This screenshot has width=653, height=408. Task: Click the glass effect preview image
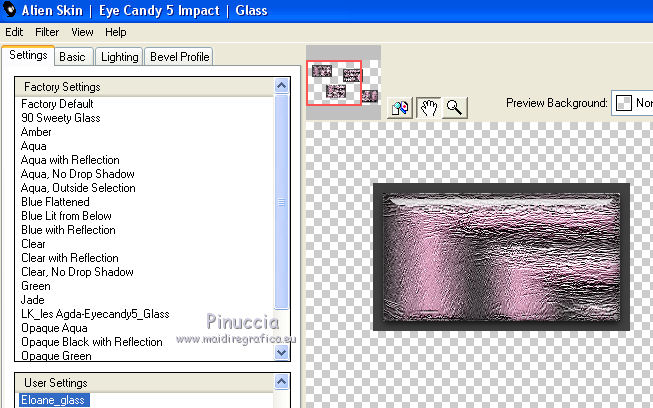(501, 257)
